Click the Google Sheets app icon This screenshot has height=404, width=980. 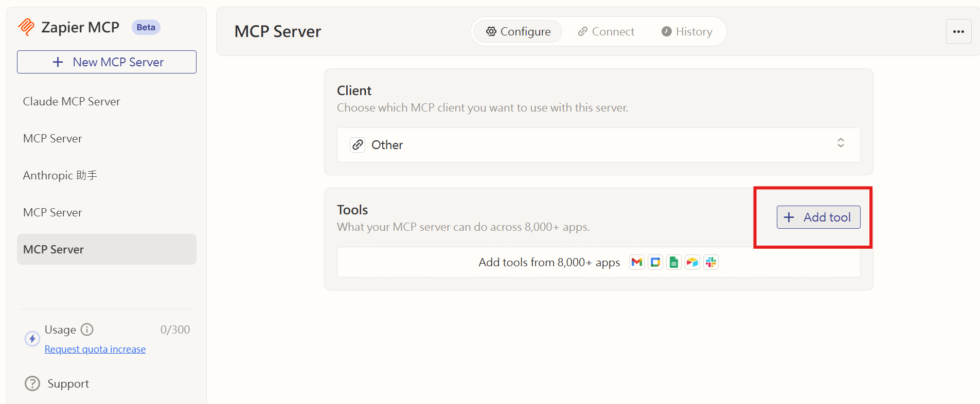[673, 262]
